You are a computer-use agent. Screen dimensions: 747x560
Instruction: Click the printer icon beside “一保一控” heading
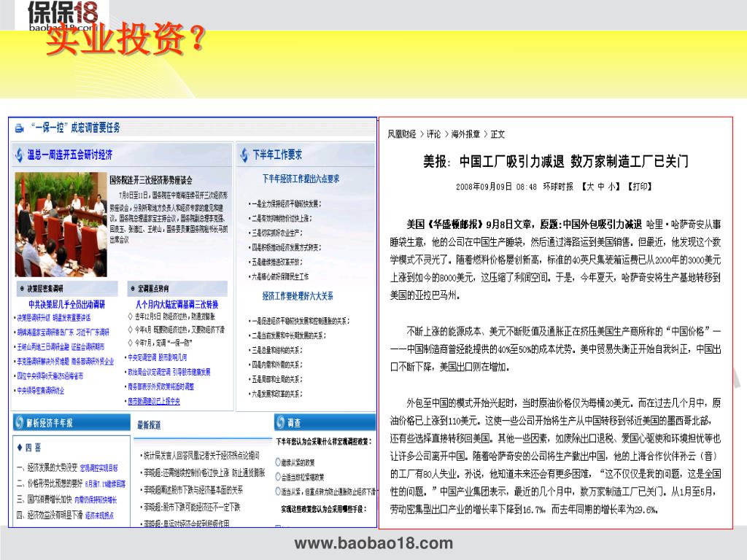click(20, 128)
